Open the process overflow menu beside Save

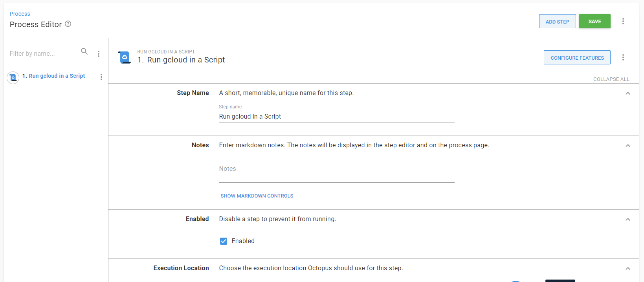[623, 21]
